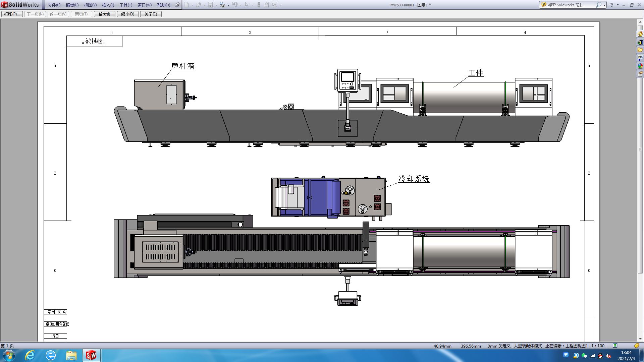
Task: Click the yellow tag status bar icon
Action: tap(637, 346)
